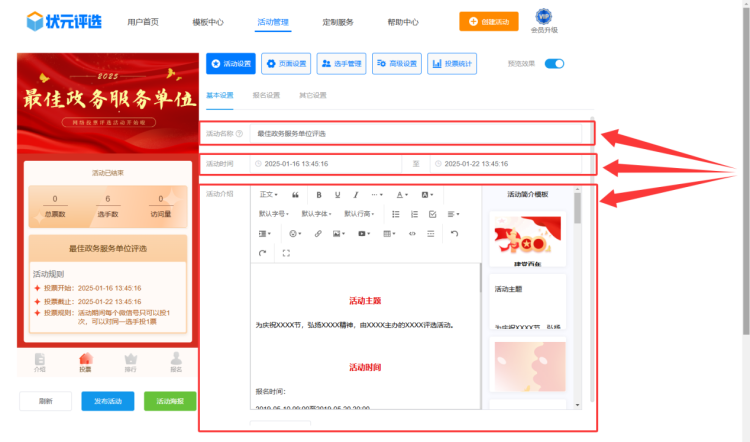The image size is (750, 442).
Task: Open the font color picker dropdown
Action: (402, 194)
